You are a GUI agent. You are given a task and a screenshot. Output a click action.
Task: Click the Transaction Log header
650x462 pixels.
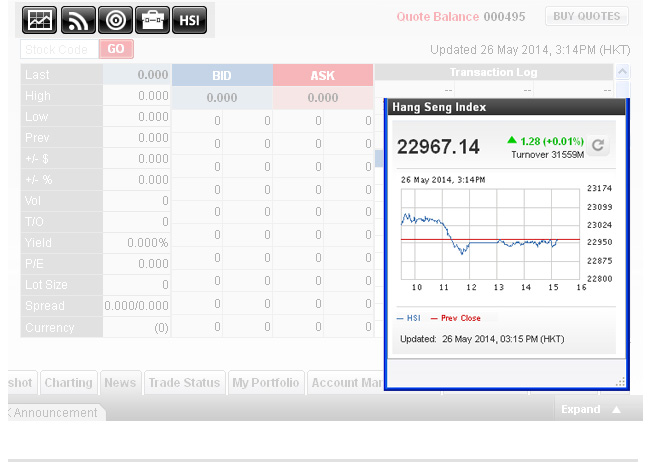pos(493,72)
